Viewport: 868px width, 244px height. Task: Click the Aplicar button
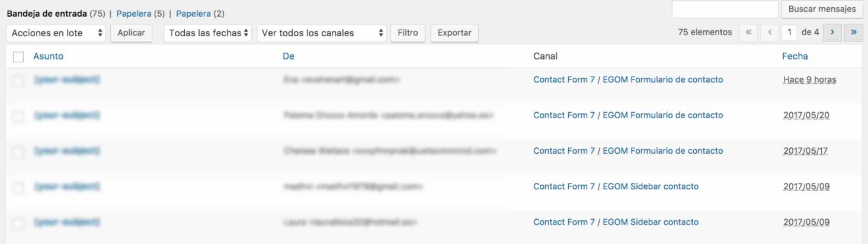tap(131, 33)
